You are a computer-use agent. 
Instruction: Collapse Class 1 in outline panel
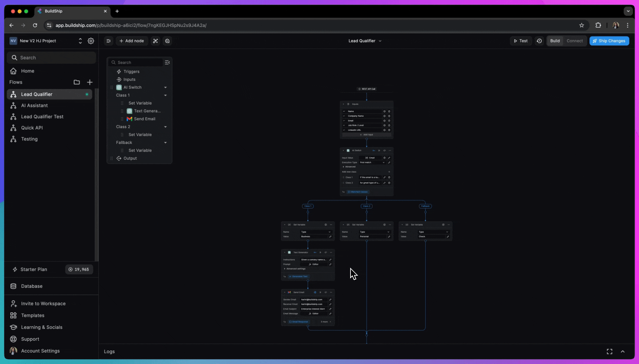(x=165, y=95)
